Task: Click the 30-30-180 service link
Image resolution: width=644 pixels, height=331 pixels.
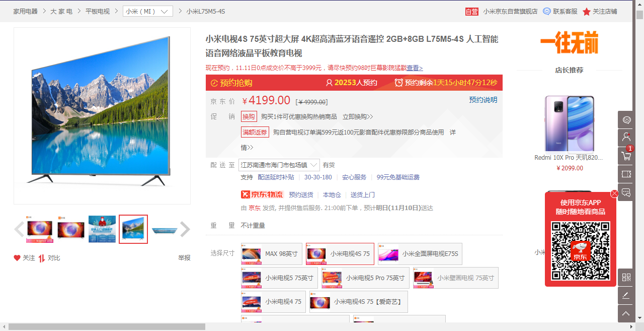Action: (x=318, y=177)
